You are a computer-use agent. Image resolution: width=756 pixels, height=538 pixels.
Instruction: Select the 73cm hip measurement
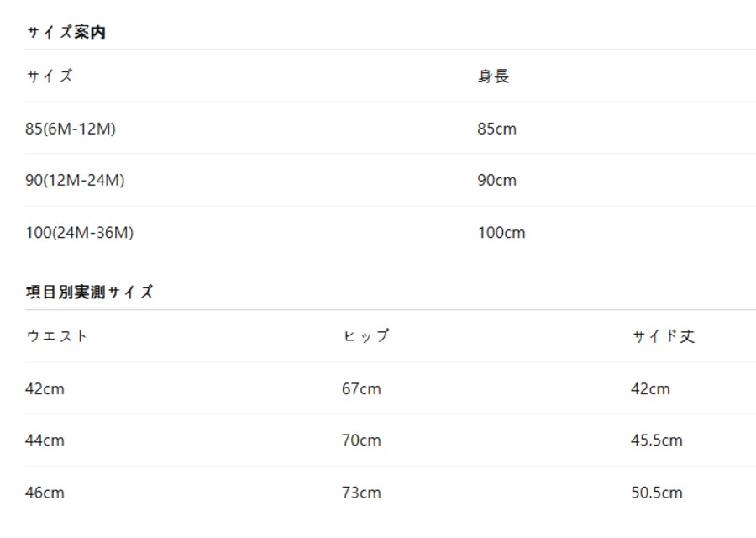click(x=361, y=492)
